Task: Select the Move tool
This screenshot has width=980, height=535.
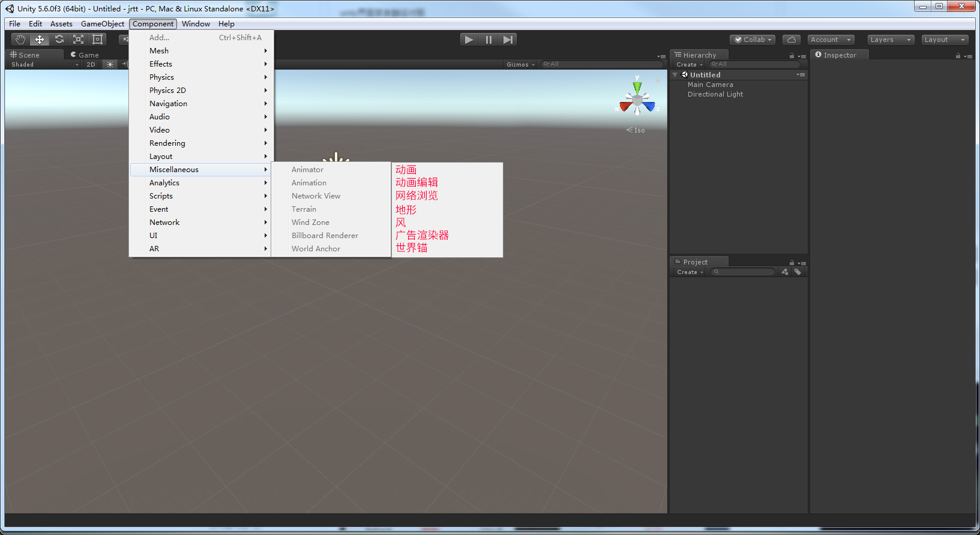Action: coord(40,40)
